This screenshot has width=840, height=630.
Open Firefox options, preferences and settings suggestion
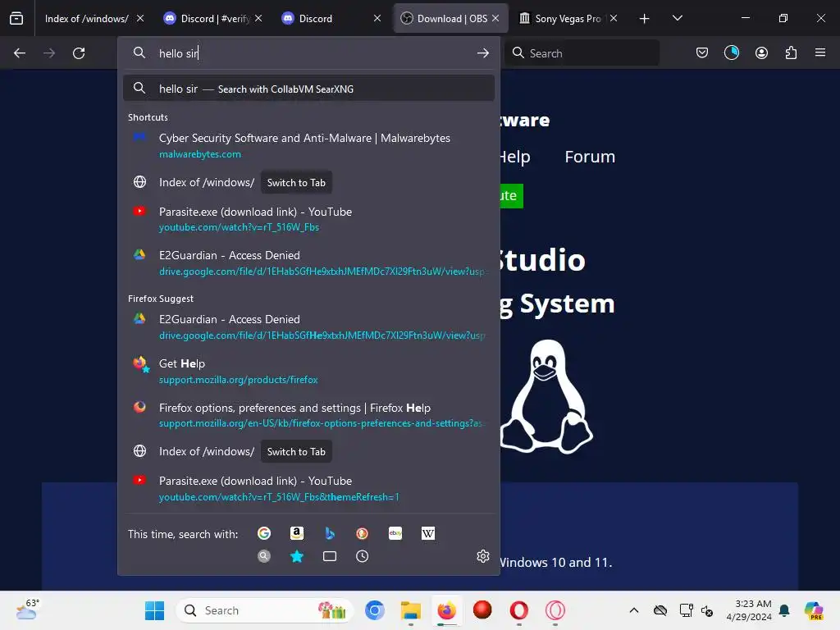[x=308, y=414]
